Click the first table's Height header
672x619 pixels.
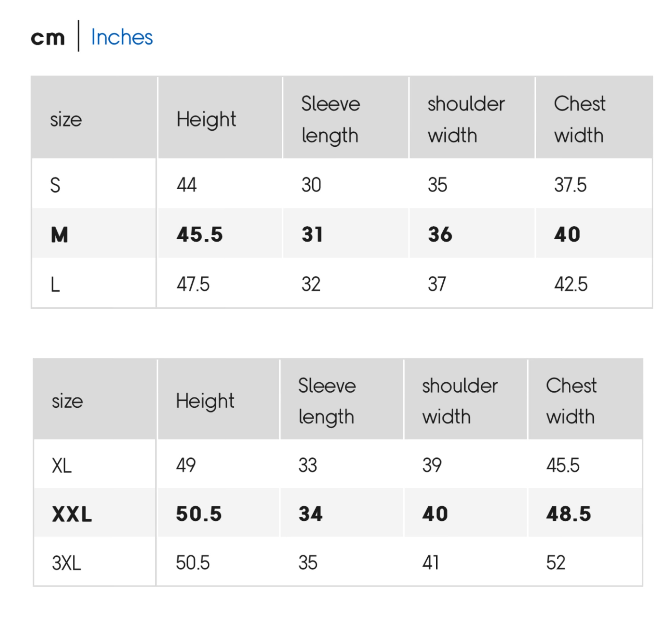point(206,120)
